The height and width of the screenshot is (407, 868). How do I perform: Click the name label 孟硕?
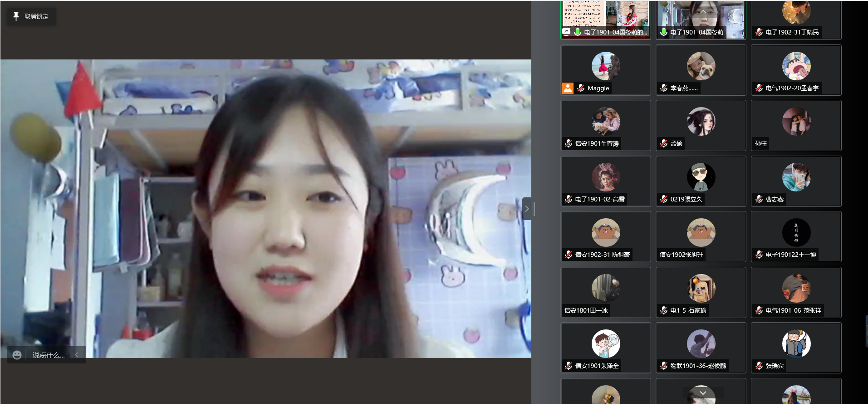click(677, 143)
